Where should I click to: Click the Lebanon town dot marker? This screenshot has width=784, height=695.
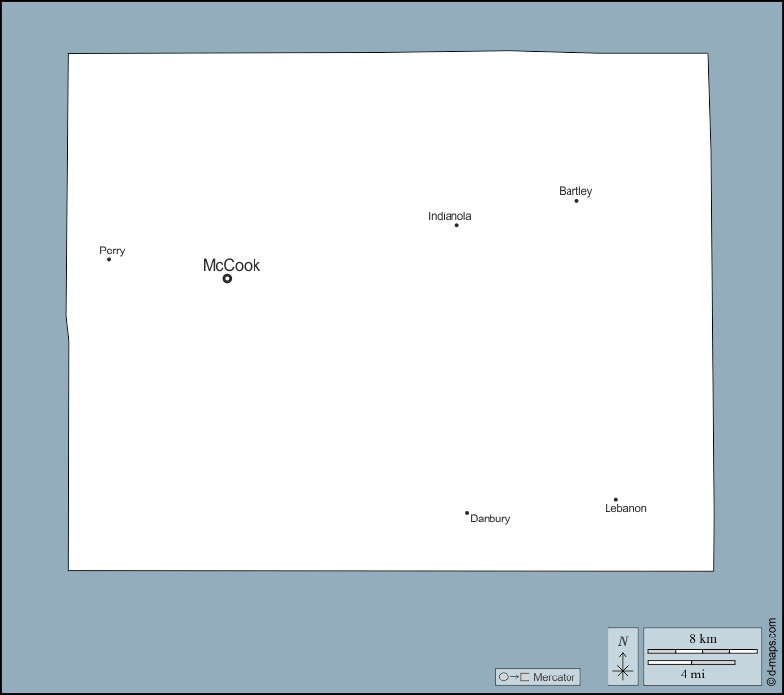click(615, 500)
